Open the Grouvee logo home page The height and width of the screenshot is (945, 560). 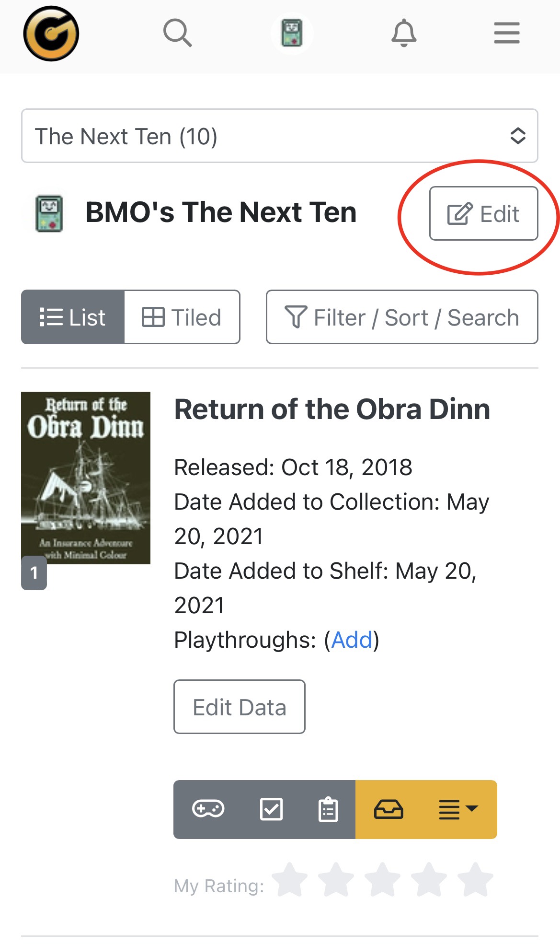click(51, 34)
